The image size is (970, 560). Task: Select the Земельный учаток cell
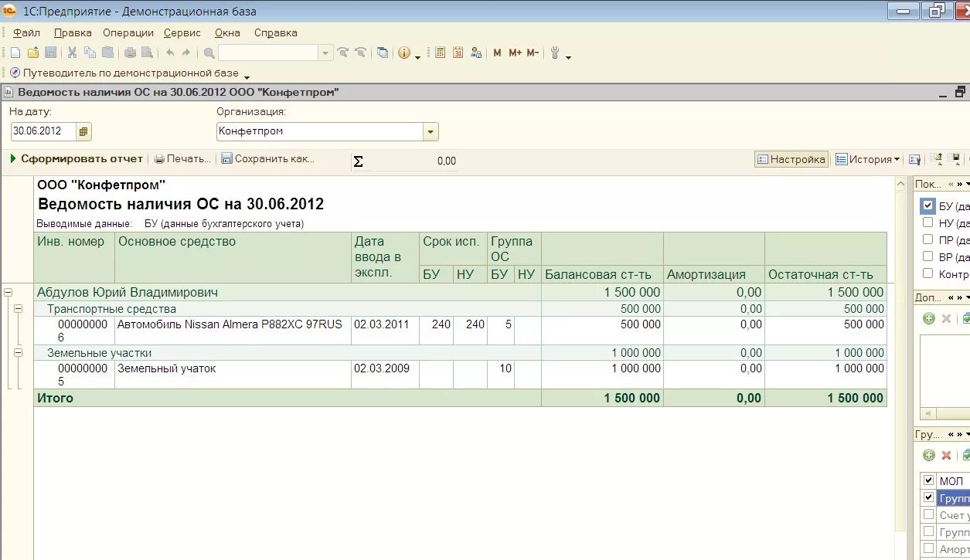(233, 375)
